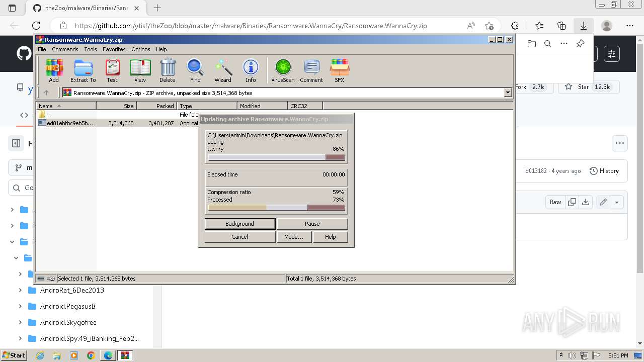Screen dimensions: 644x362
Task: Click the Add toolbar icon in WinRAR
Action: (54, 70)
